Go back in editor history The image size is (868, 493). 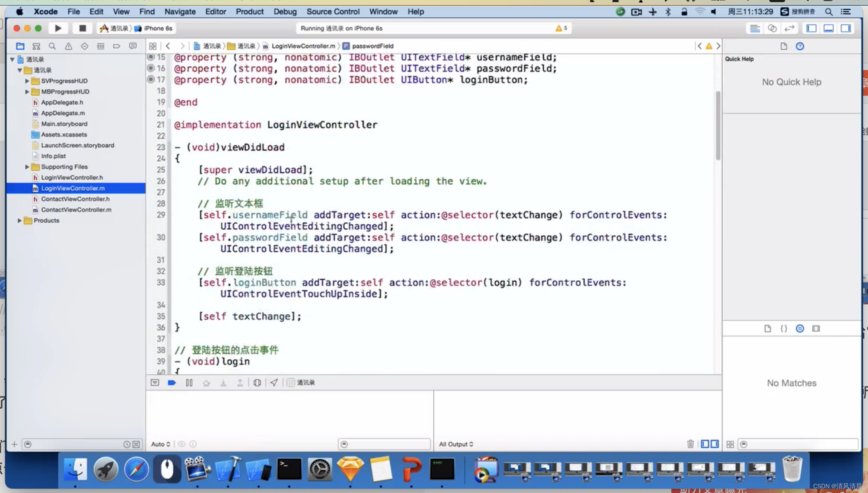coord(168,46)
